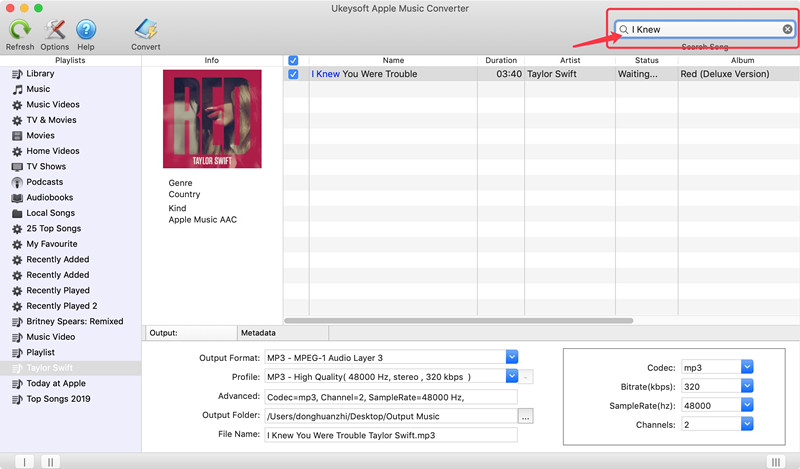This screenshot has height=469, width=800.
Task: Click the File Name field
Action: (391, 435)
